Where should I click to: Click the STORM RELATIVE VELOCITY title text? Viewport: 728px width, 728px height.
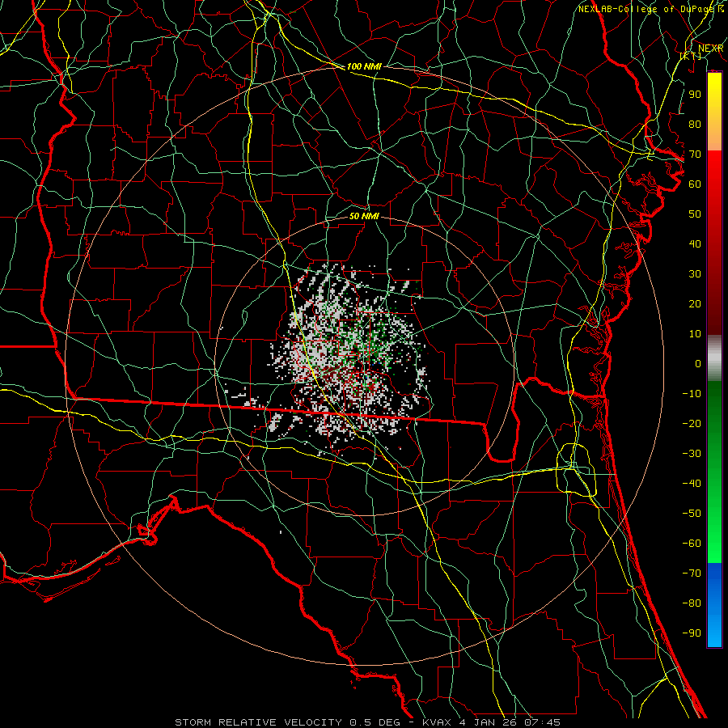click(x=258, y=722)
